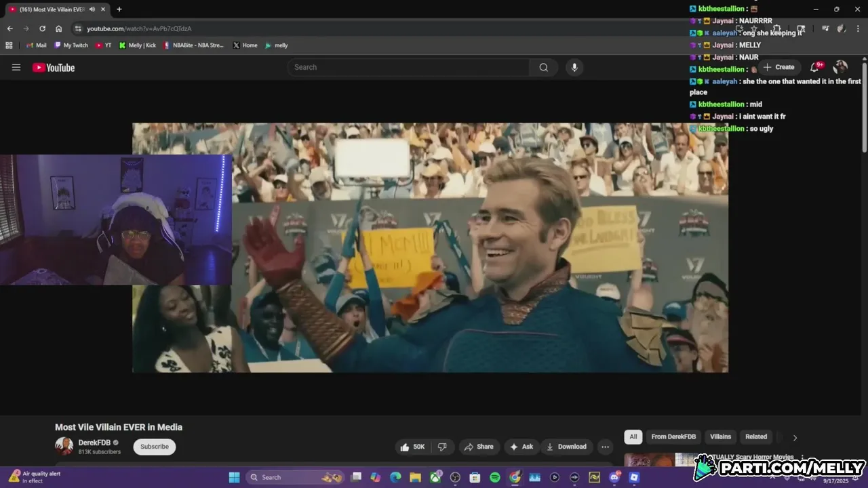This screenshot has height=488, width=868.
Task: Select the All filter chip
Action: click(633, 437)
